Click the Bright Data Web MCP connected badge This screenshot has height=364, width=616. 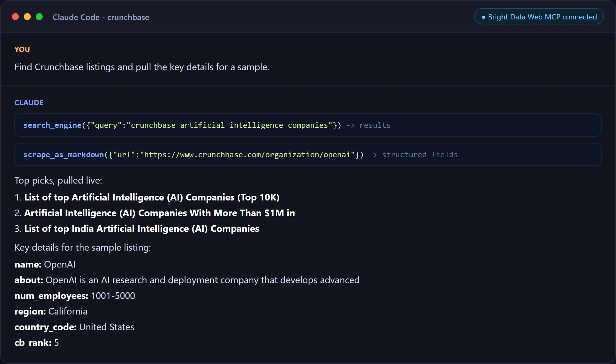pos(539,17)
